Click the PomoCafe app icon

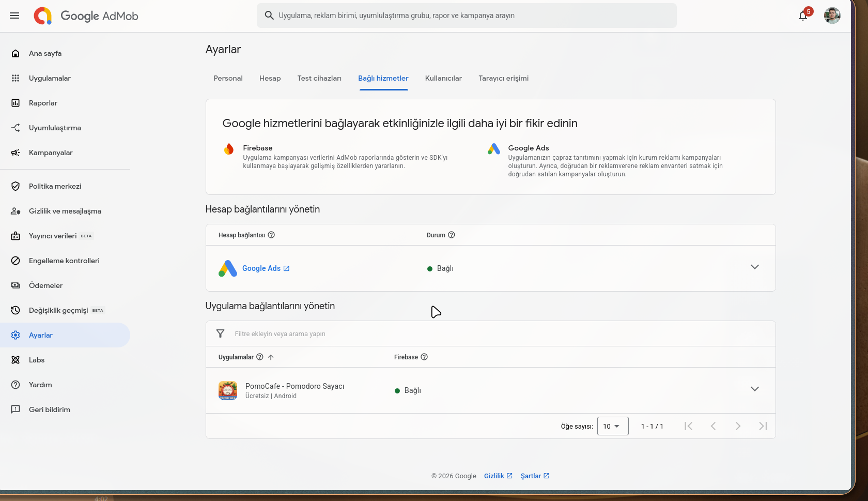pos(228,390)
